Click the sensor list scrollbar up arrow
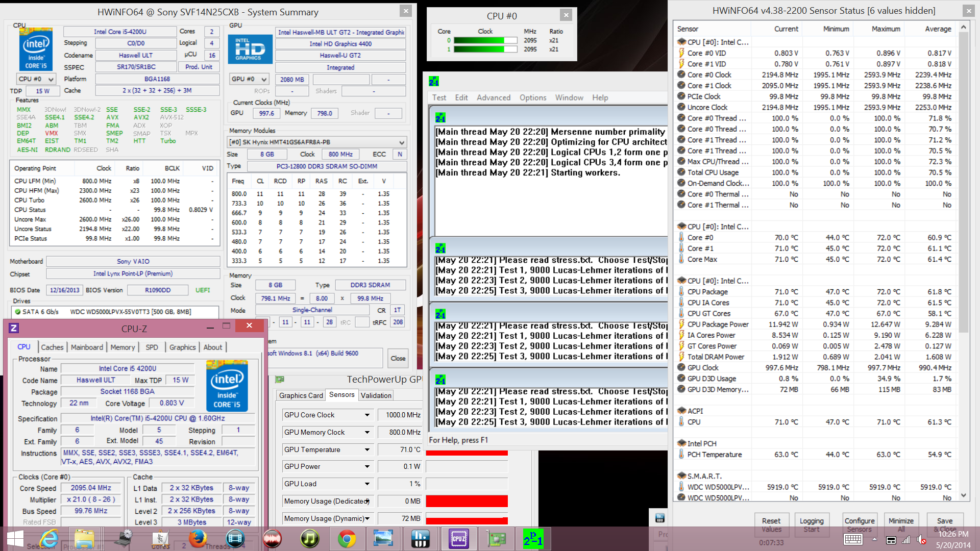This screenshot has width=980, height=551. pyautogui.click(x=964, y=28)
